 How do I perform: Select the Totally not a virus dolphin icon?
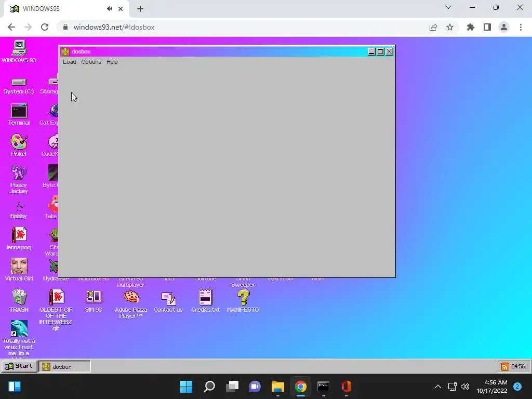tap(19, 338)
